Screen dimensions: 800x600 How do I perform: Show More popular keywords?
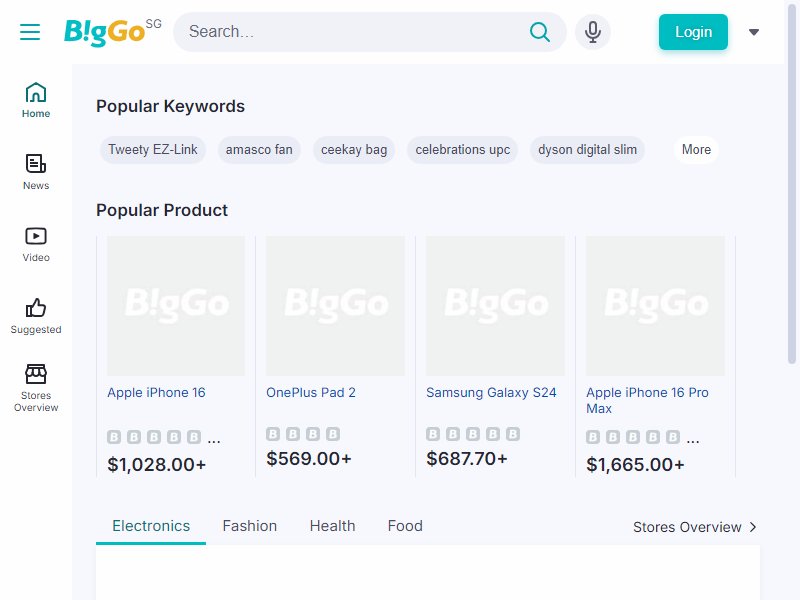click(x=696, y=149)
